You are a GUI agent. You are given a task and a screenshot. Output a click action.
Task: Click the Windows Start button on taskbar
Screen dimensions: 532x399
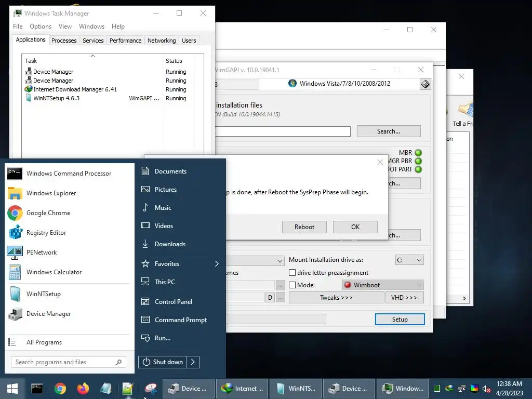[12, 389]
